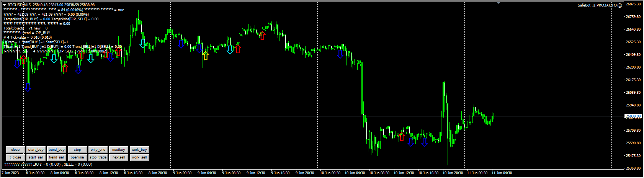Click red up arrow beside the 9 Jun 08:30 cyan arrow
Viewport: 644px width, 178px height.
238,49
